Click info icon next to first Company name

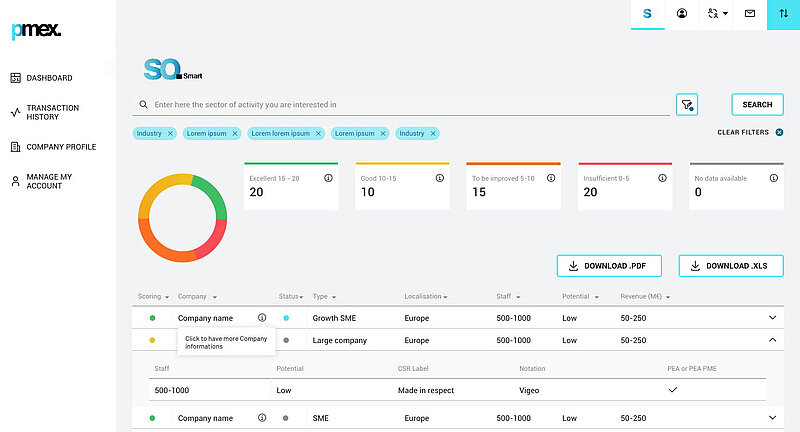click(262, 318)
